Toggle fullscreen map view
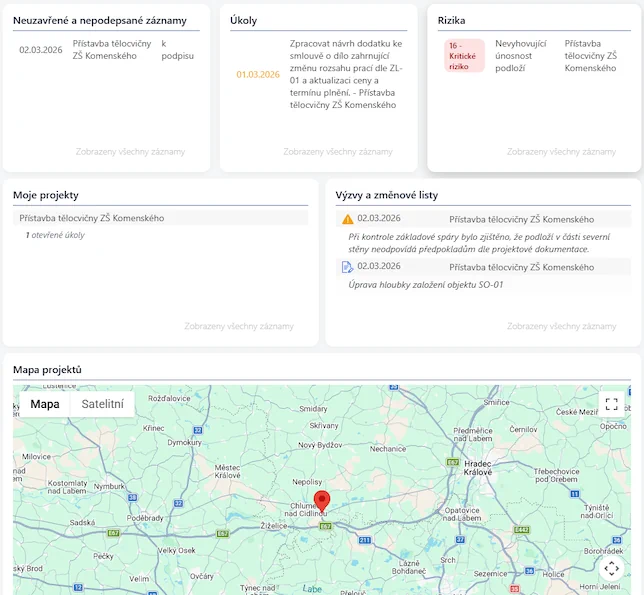 point(611,404)
